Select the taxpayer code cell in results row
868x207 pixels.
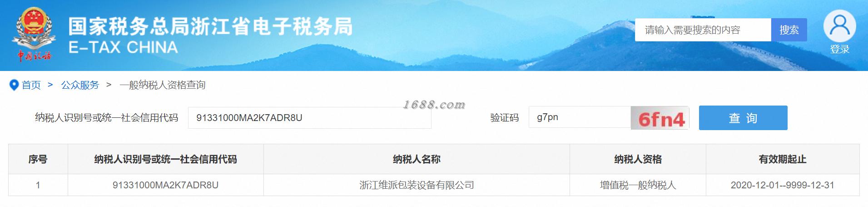click(165, 185)
